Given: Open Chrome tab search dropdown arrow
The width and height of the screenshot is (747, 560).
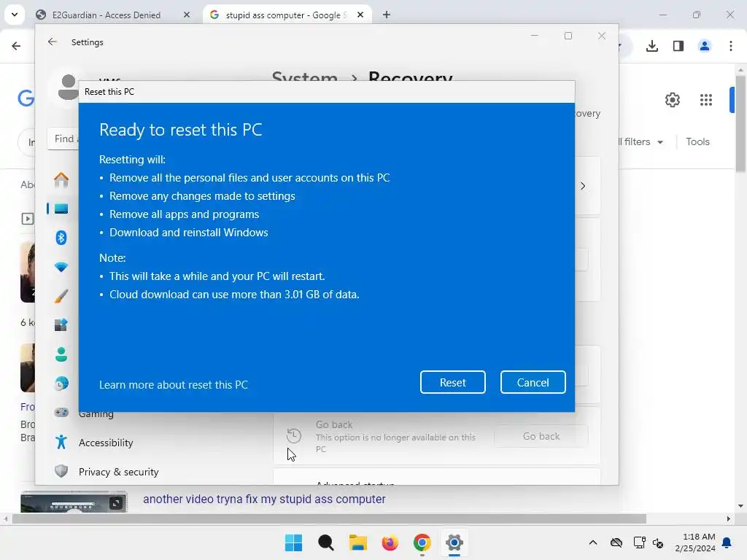Looking at the screenshot, I should coord(15,15).
